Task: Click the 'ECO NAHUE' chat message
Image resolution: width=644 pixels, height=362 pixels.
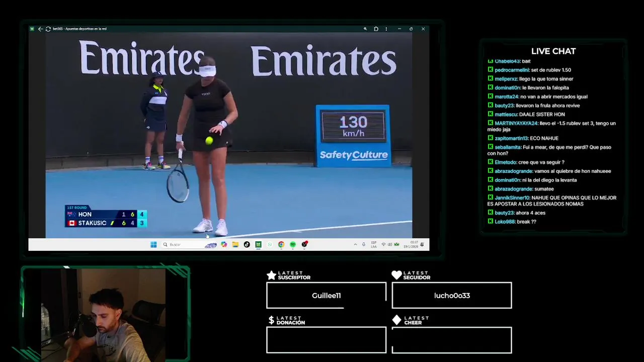Action: 544,138
